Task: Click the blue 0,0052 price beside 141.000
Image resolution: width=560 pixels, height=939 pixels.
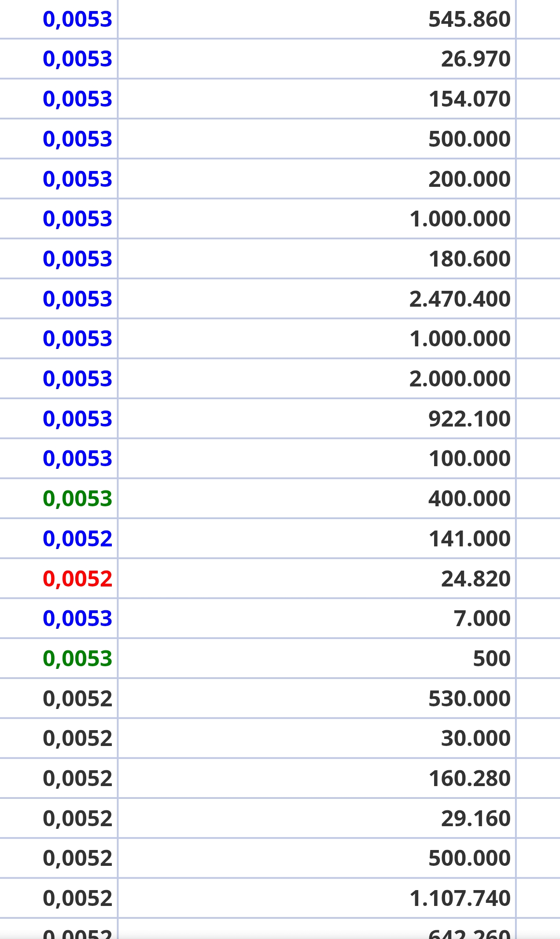Action: (x=77, y=539)
